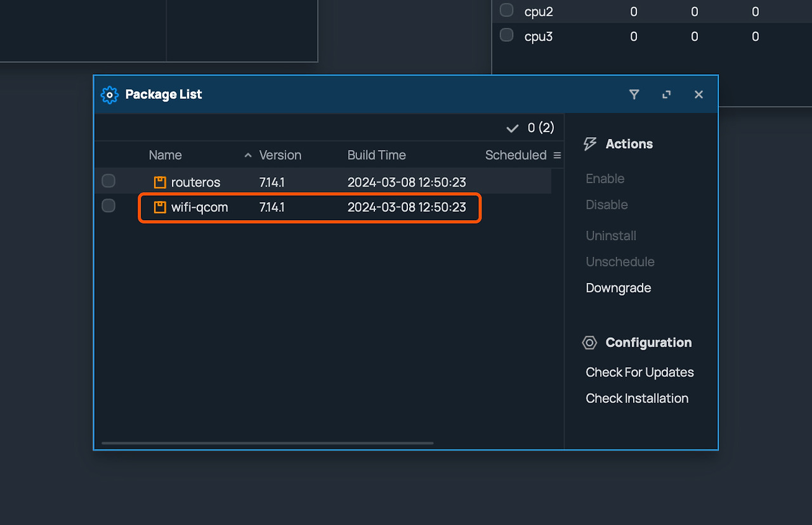Click the horizontal scrollbar in the package table
Viewport: 812px width, 525px height.
coord(267,443)
